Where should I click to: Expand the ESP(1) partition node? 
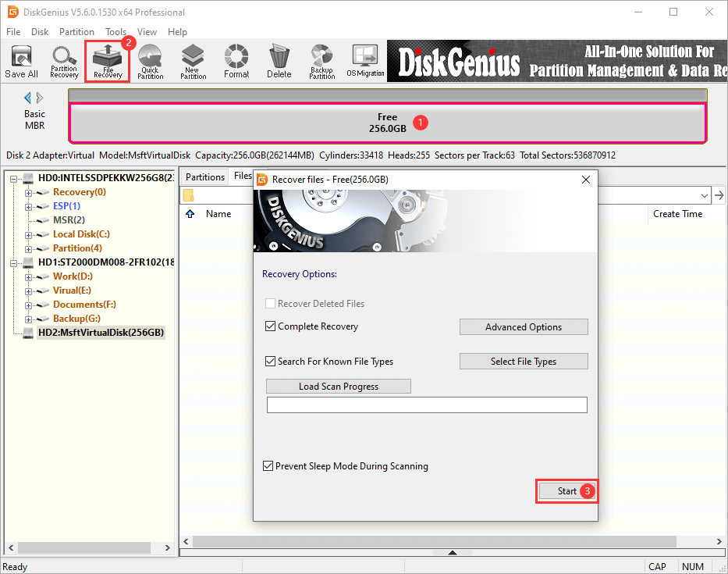(x=28, y=207)
